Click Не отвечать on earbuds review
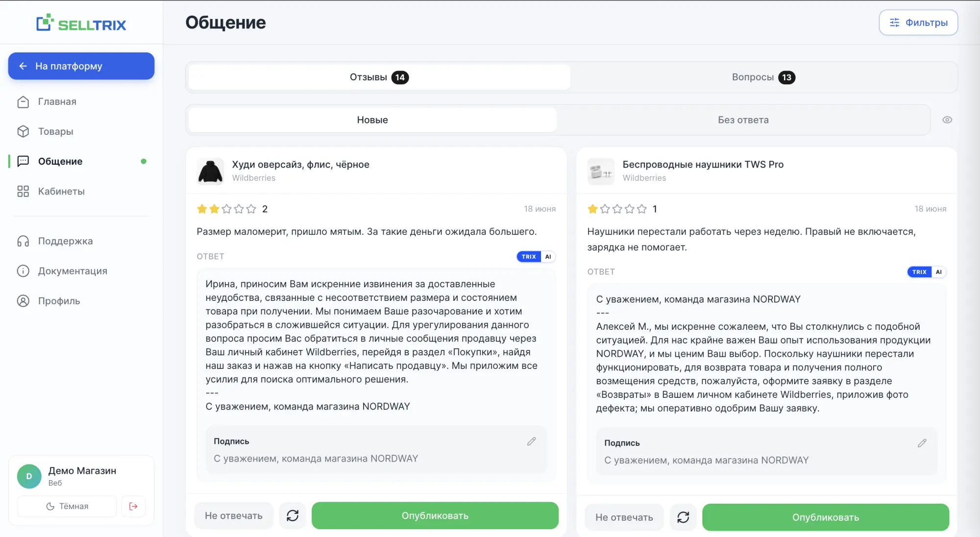This screenshot has width=980, height=537. coord(624,517)
